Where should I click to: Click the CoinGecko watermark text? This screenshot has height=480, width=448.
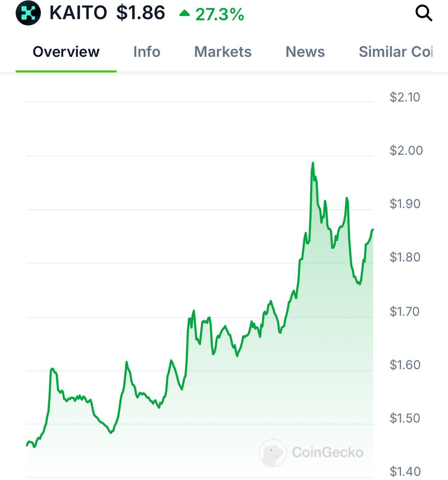point(327,452)
